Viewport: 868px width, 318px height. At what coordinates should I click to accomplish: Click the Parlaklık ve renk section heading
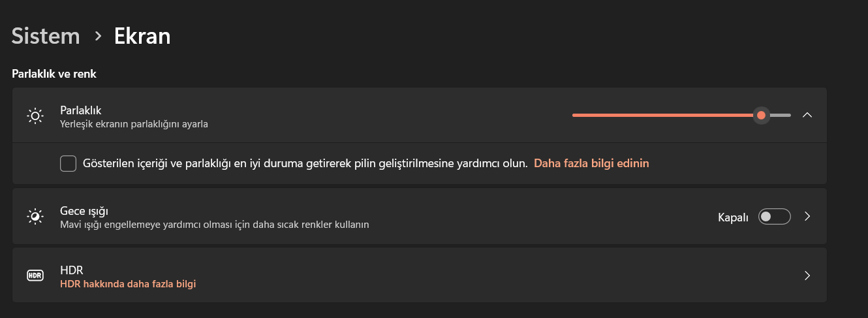(x=54, y=74)
